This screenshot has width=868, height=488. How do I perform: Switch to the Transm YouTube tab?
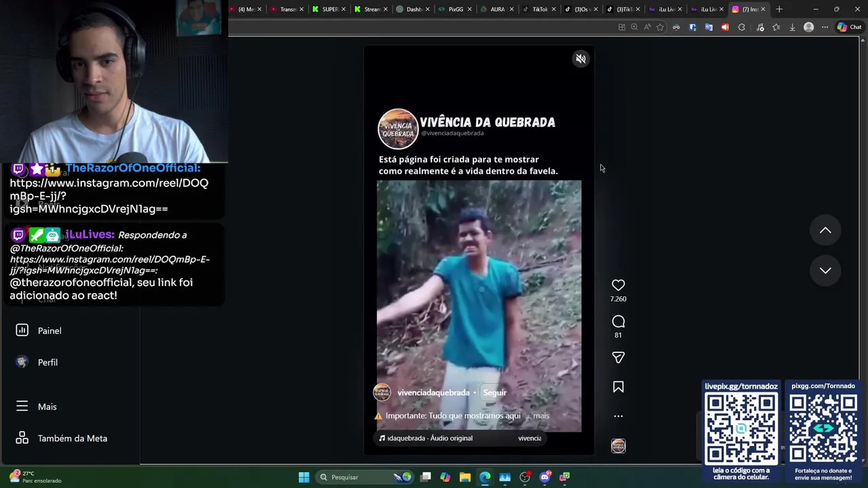(288, 9)
